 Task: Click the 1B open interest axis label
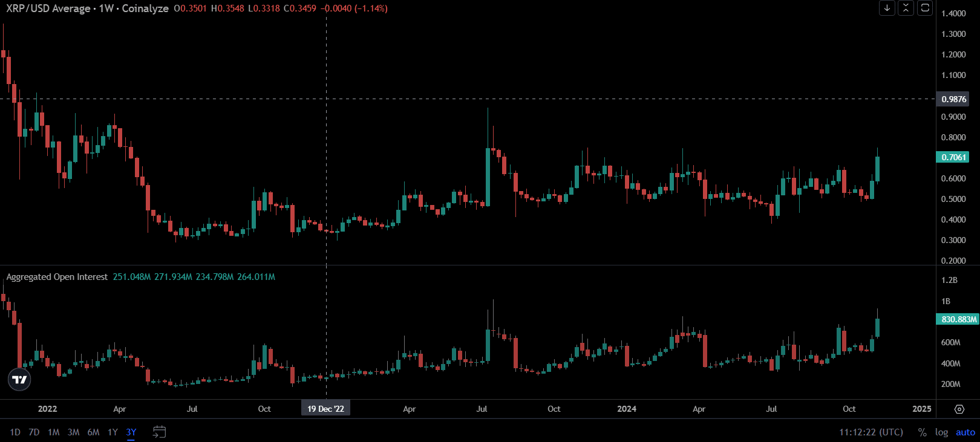point(946,301)
